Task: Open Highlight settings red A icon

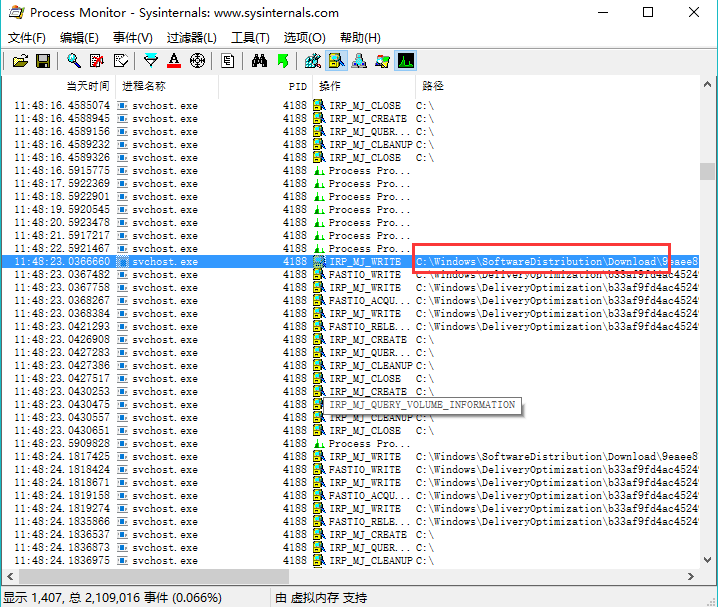Action: 174,61
